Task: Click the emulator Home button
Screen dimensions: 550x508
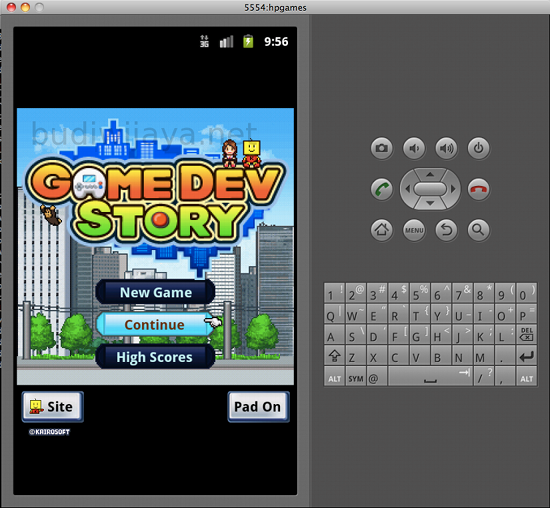Action: click(x=382, y=230)
